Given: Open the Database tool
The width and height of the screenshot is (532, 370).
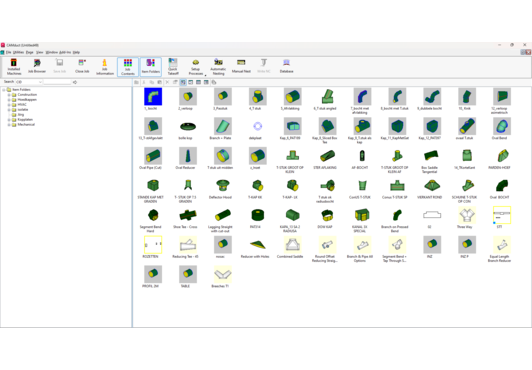Looking at the screenshot, I should point(286,66).
